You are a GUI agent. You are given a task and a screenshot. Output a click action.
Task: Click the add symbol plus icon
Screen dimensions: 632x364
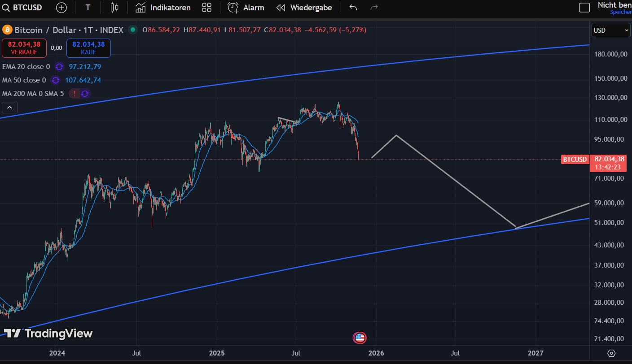[61, 8]
